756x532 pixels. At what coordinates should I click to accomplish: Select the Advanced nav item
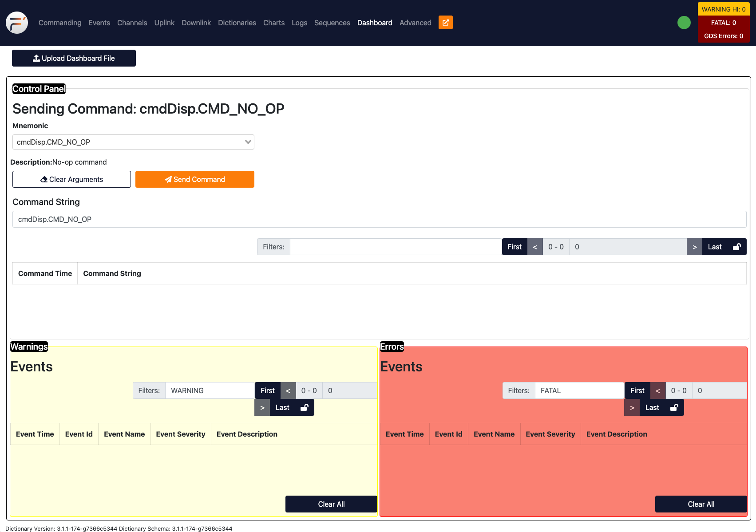pos(415,23)
